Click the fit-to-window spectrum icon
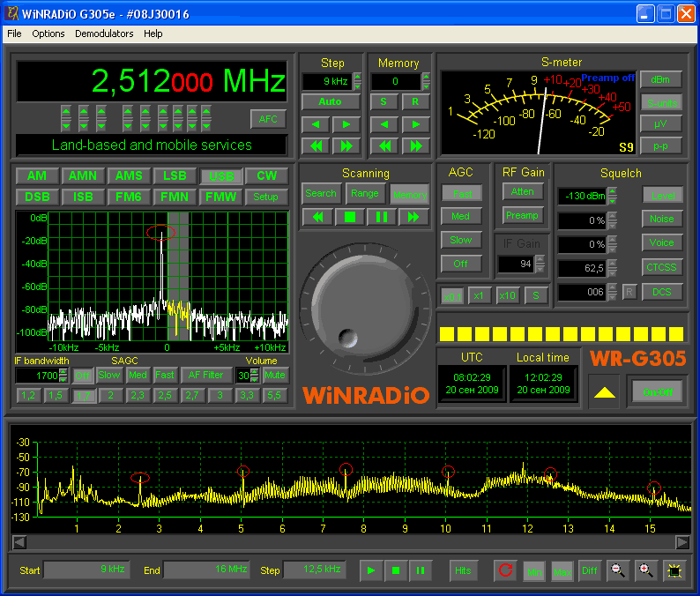The height and width of the screenshot is (596, 700). [x=674, y=570]
